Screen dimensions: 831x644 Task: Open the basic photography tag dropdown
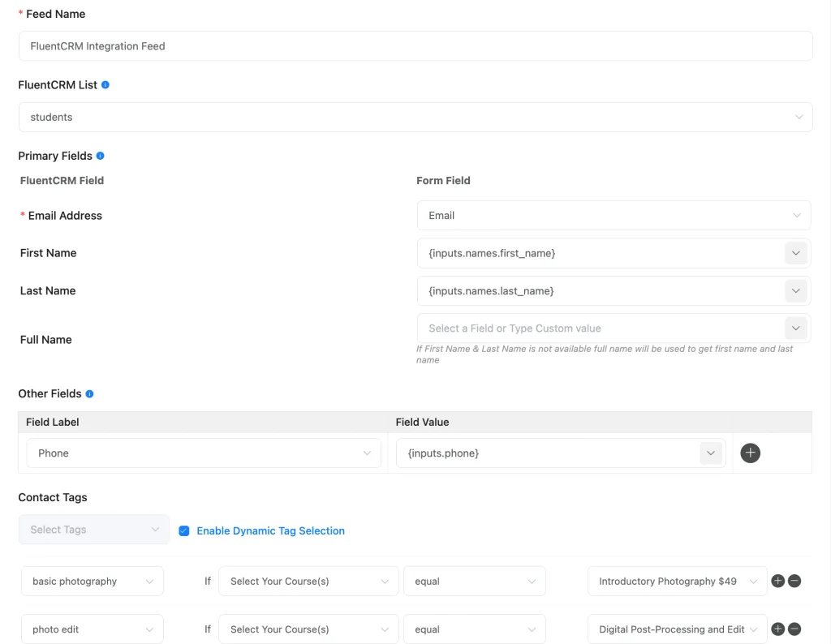tap(93, 581)
